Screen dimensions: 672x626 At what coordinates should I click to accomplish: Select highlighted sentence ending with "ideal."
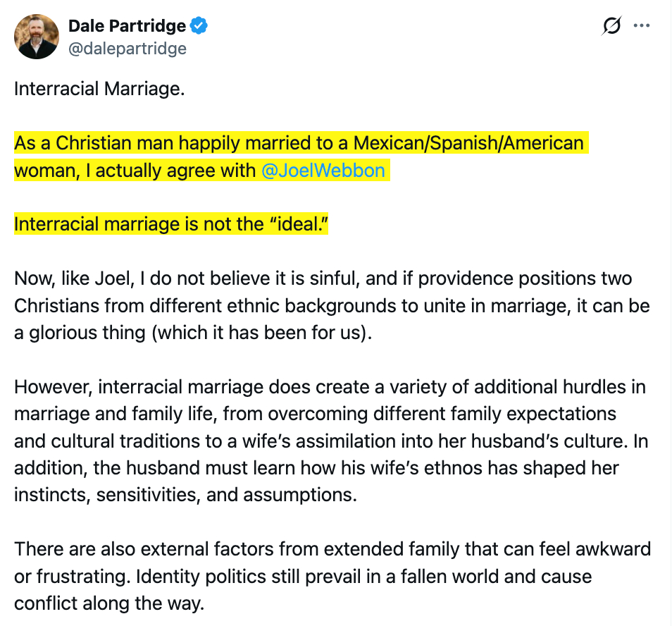point(171,224)
